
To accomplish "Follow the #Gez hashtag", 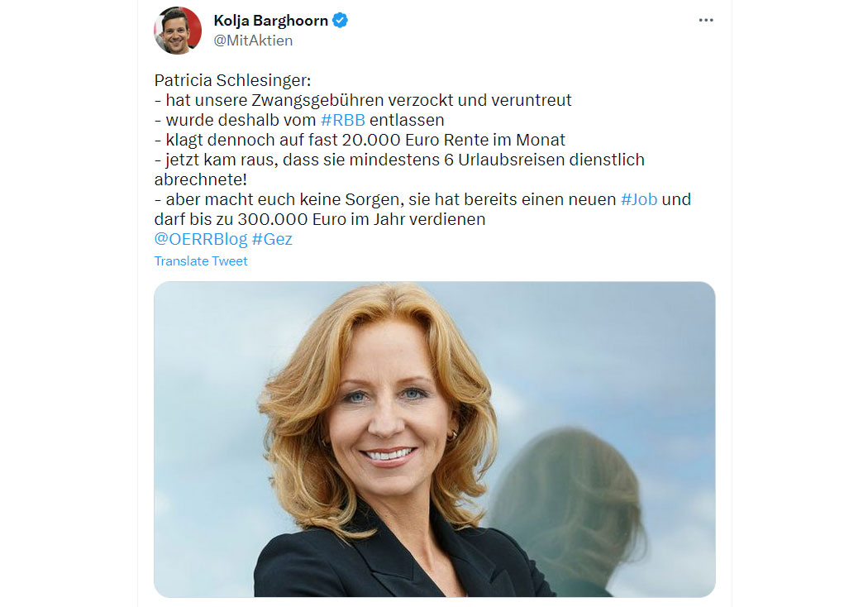I will tap(272, 239).
